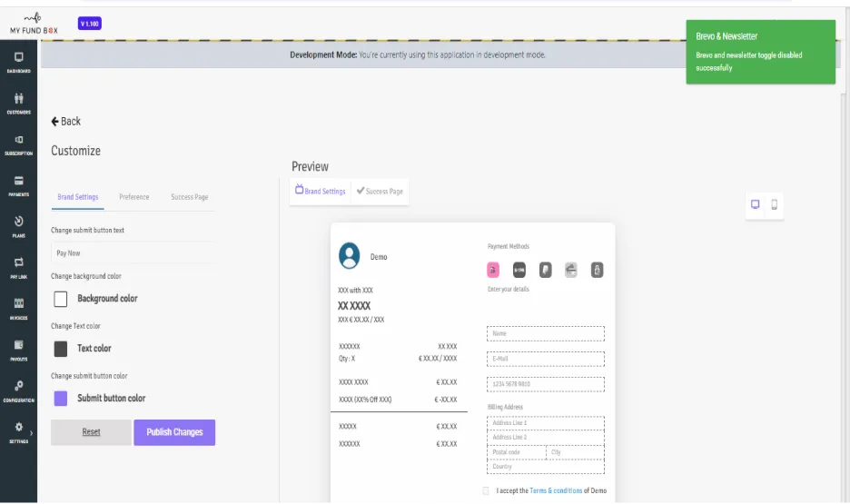Click the E-Mail field in preview
850x504 pixels.
[546, 359]
